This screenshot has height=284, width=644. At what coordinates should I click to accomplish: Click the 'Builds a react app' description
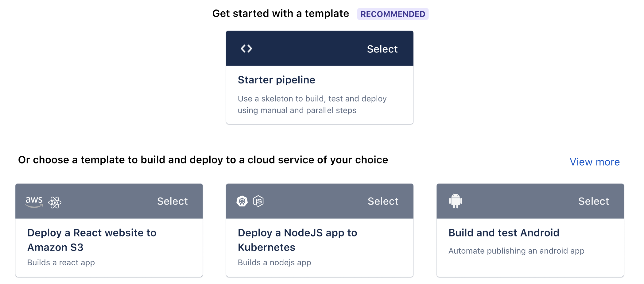(61, 263)
